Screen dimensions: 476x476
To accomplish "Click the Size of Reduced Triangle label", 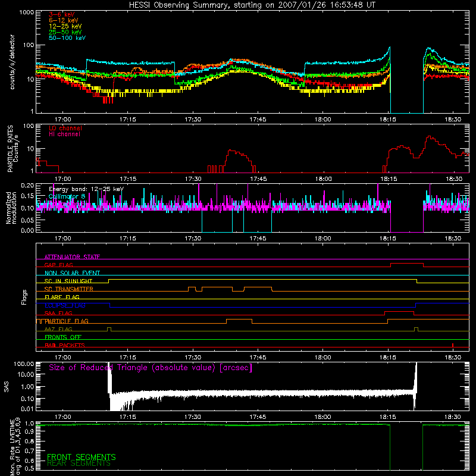I will (x=151, y=368).
